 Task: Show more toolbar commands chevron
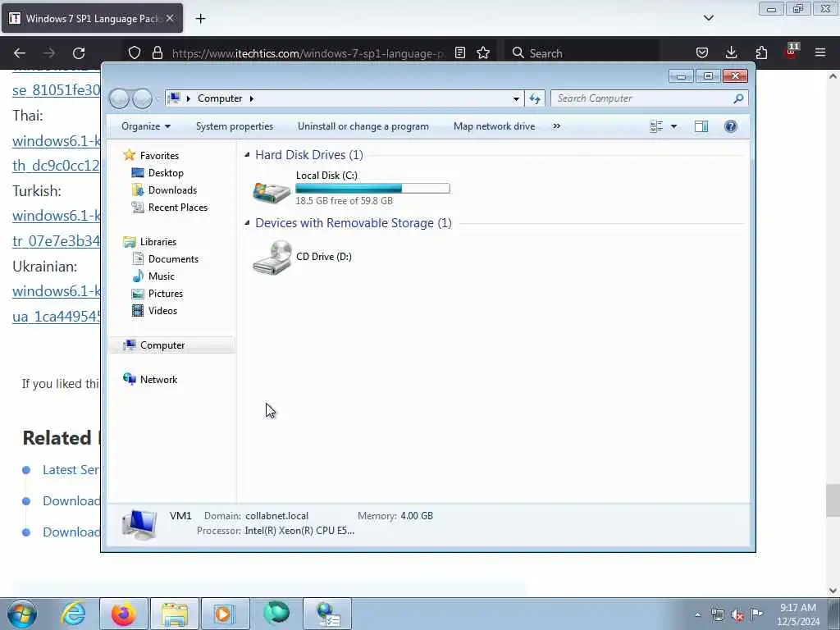[x=557, y=126]
